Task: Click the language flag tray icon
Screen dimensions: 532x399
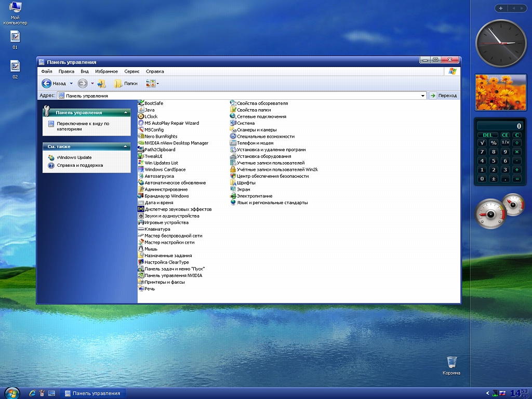Action: (x=502, y=393)
